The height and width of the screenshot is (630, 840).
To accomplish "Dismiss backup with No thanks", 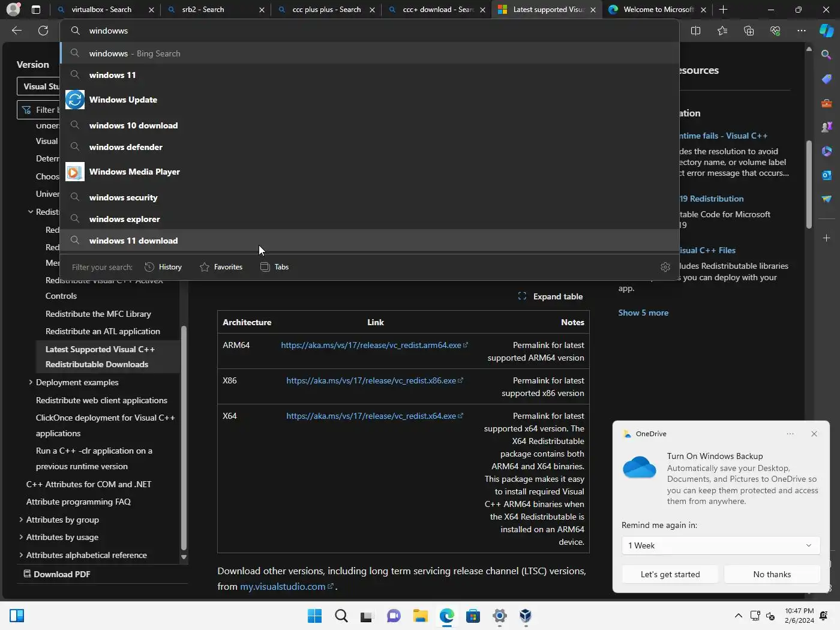I will coord(772,574).
